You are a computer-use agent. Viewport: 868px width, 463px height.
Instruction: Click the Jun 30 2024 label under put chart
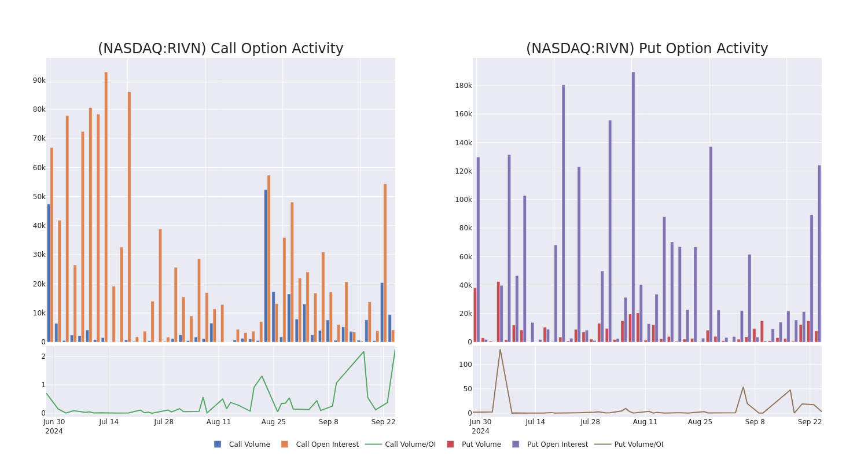pos(480,427)
